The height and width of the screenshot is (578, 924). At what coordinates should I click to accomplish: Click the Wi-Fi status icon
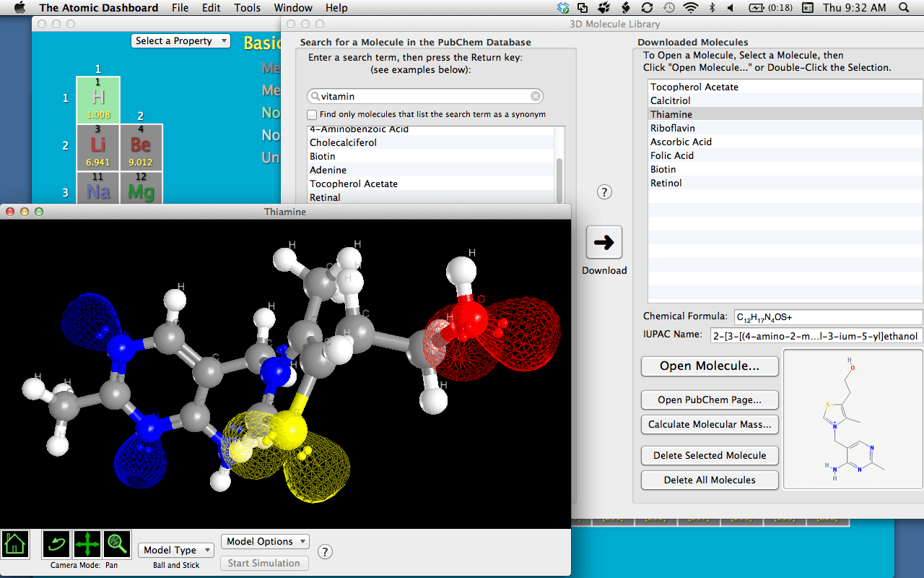pyautogui.click(x=691, y=8)
